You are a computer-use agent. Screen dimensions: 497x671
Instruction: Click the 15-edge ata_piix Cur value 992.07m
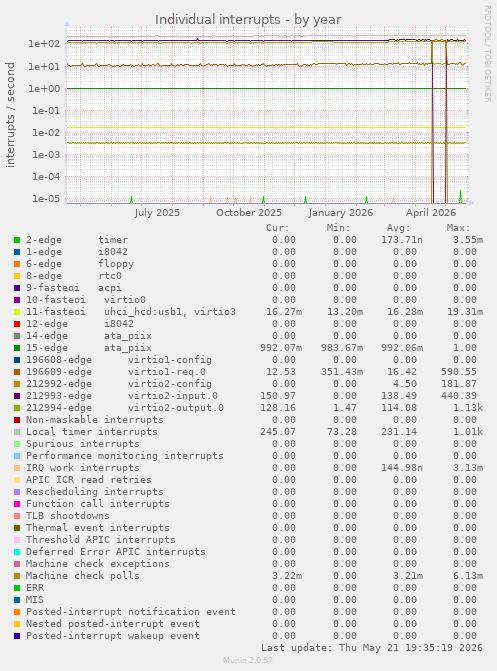(281, 348)
